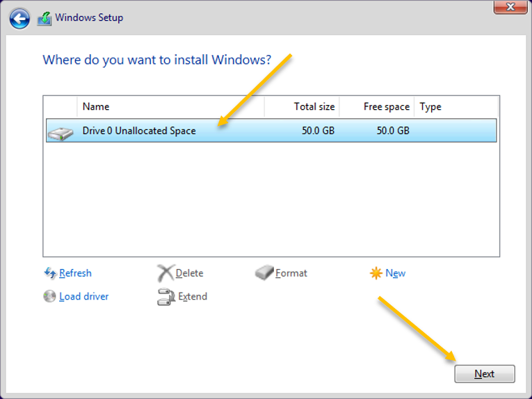Sort by the Name column header
Image resolution: width=532 pixels, height=399 pixels.
pyautogui.click(x=170, y=107)
